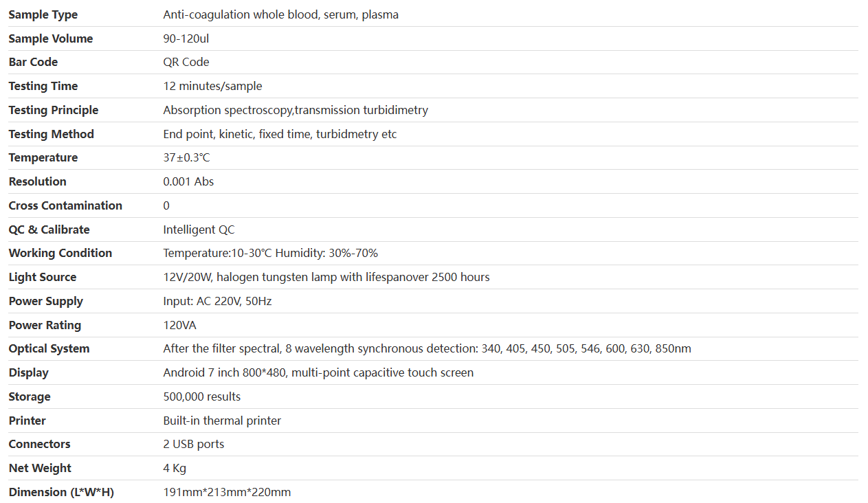Click the 37±0.3℃ temperature value
Image resolution: width=868 pixels, height=503 pixels.
pyautogui.click(x=186, y=157)
